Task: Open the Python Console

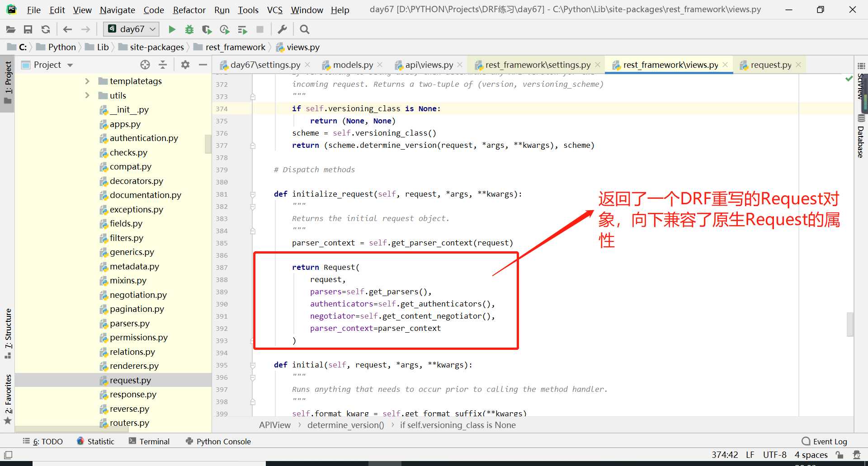Action: [x=218, y=442]
